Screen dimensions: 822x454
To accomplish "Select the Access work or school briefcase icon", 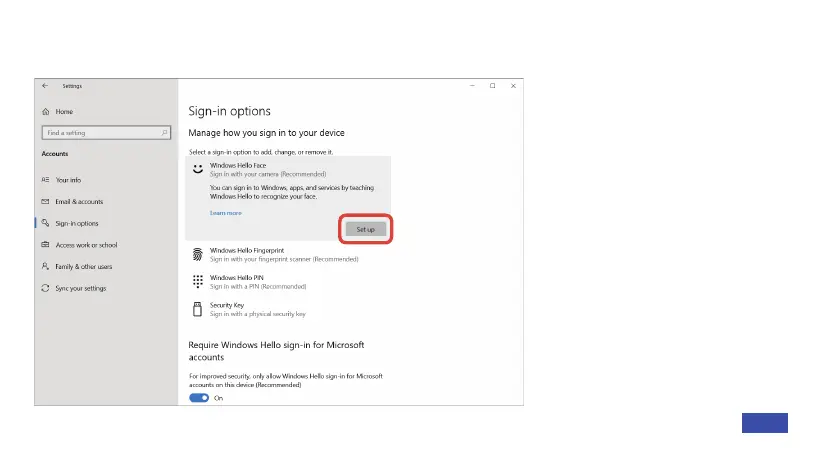I will point(45,245).
